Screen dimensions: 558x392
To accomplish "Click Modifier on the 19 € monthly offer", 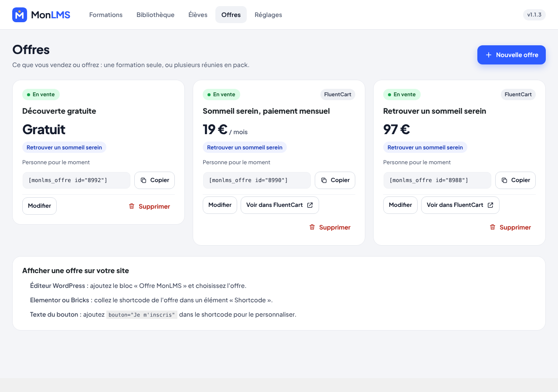I will (220, 205).
